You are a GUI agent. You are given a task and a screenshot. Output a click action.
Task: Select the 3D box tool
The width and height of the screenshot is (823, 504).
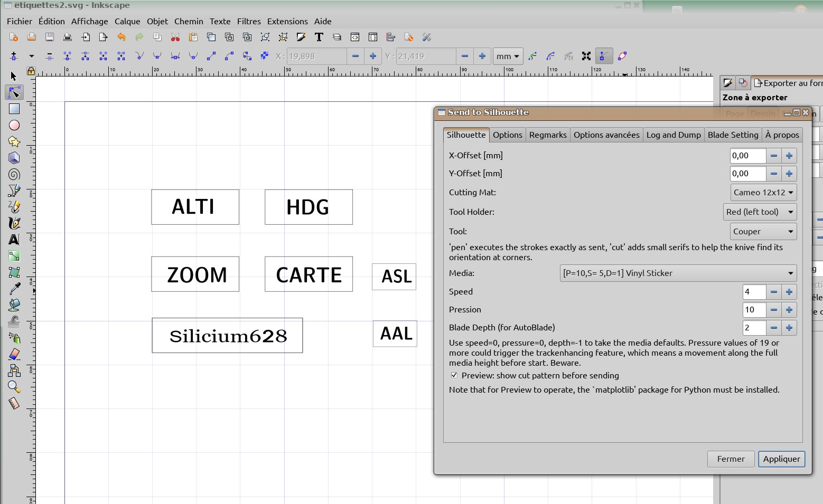[14, 158]
